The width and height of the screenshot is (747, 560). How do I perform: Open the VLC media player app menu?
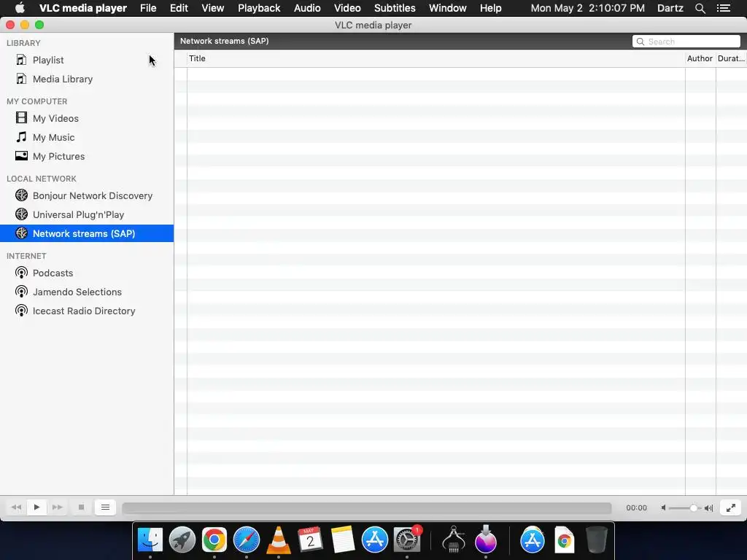pyautogui.click(x=83, y=8)
